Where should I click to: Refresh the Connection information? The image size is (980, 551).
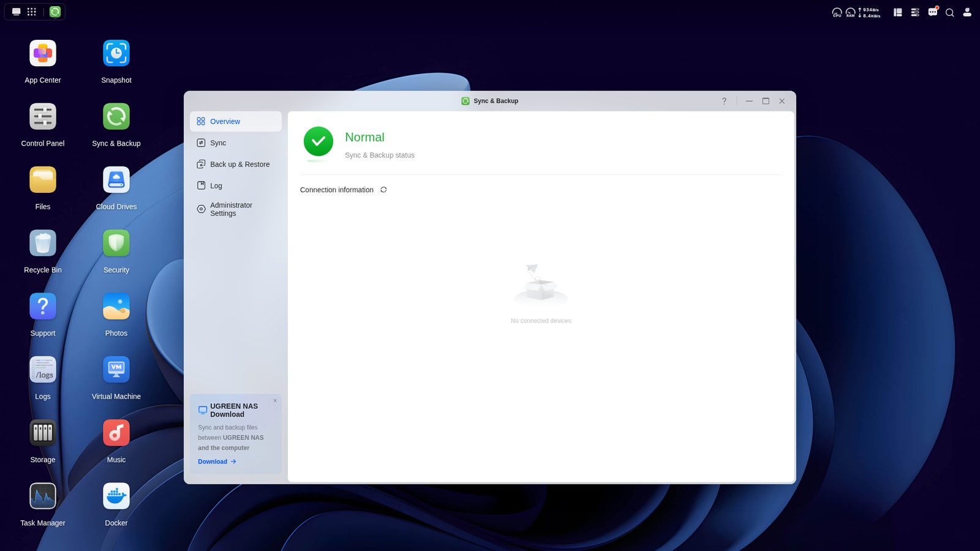tap(383, 190)
